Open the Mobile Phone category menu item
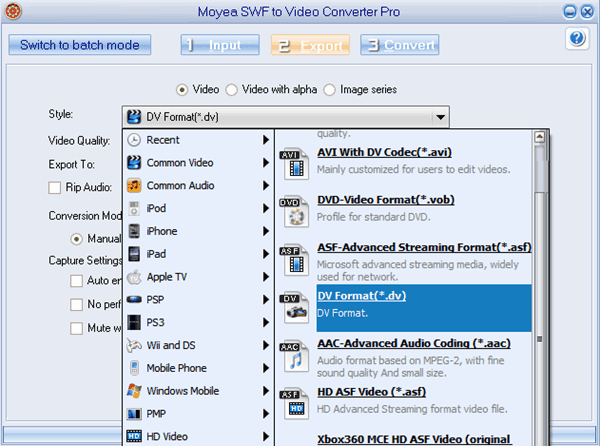The height and width of the screenshot is (446, 600). click(x=198, y=368)
